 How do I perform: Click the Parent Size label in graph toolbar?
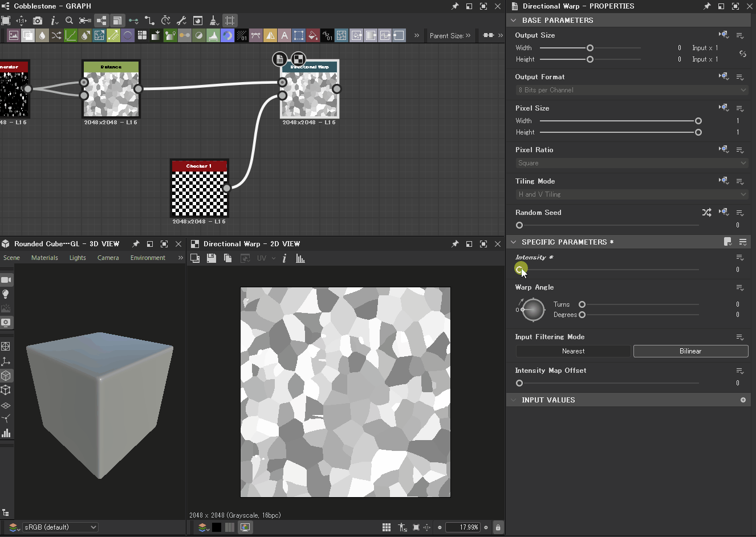pos(446,35)
